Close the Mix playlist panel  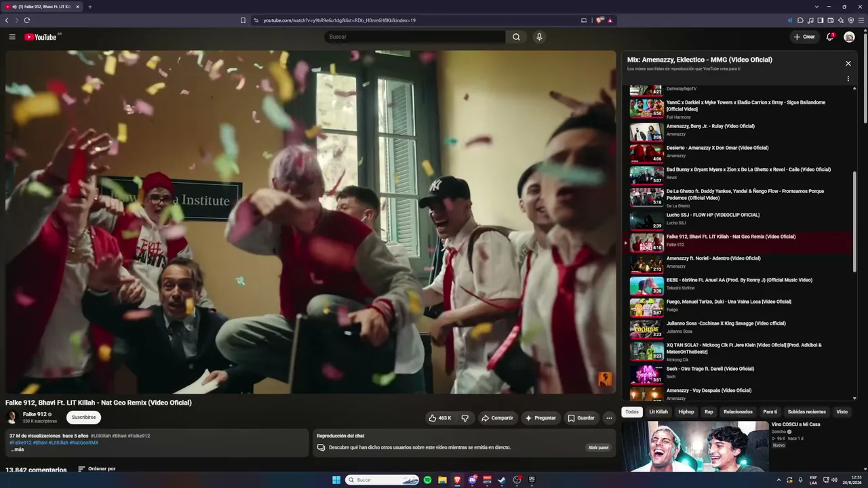tap(848, 63)
